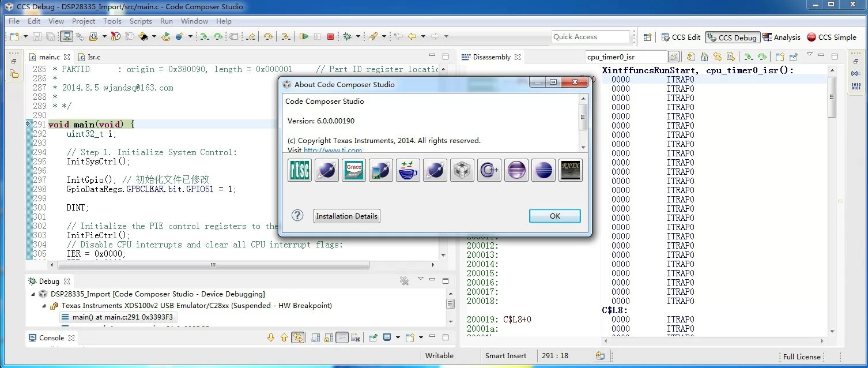The width and height of the screenshot is (868, 368).
Task: Click the Smart Insert status bar entry
Action: 505,356
